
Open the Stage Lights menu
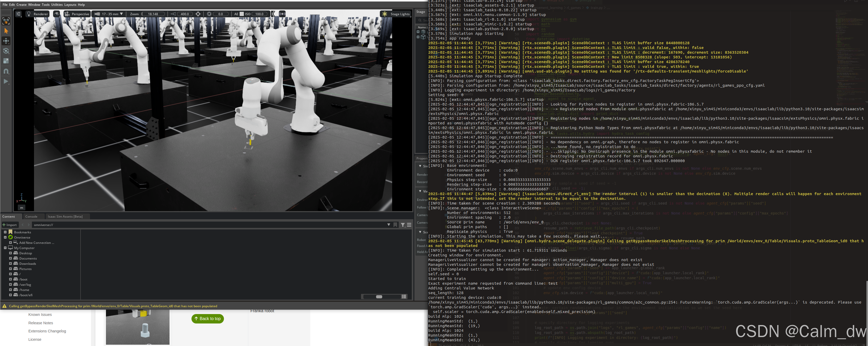click(x=396, y=14)
